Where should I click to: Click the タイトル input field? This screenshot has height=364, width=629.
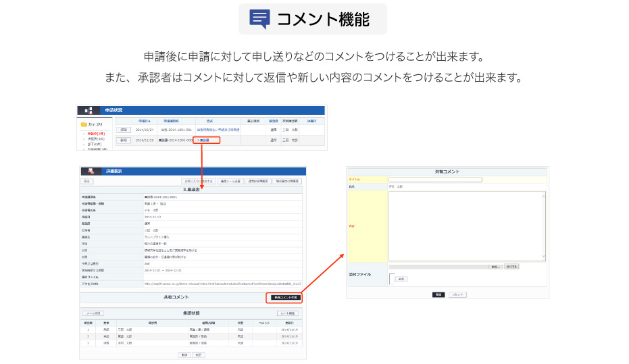point(435,180)
